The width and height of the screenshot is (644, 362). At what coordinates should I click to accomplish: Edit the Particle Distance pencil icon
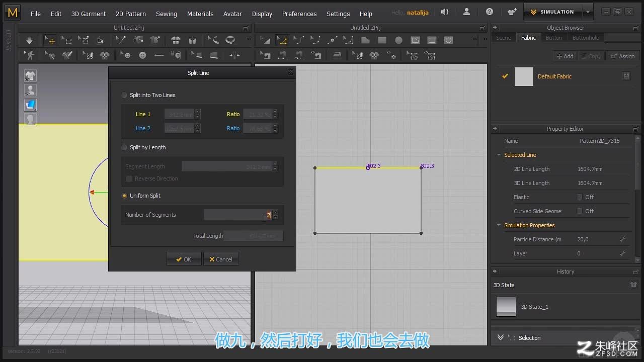[x=622, y=239]
